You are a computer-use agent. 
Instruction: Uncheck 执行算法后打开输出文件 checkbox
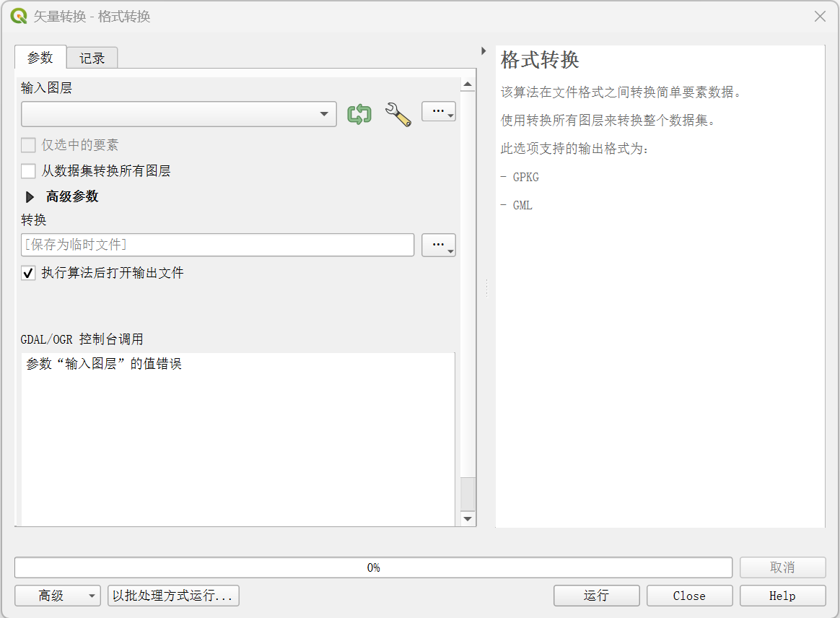point(28,273)
